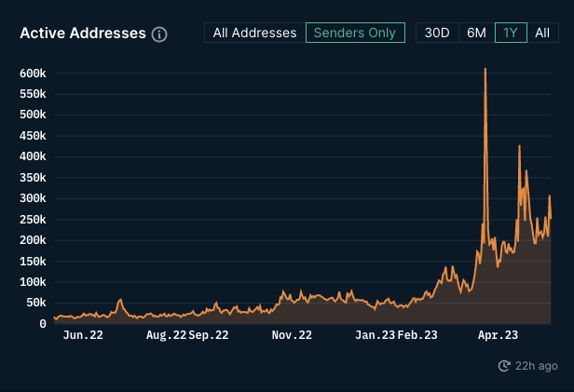Switch to All Addresses view
This screenshot has height=392, width=574.
[x=254, y=33]
